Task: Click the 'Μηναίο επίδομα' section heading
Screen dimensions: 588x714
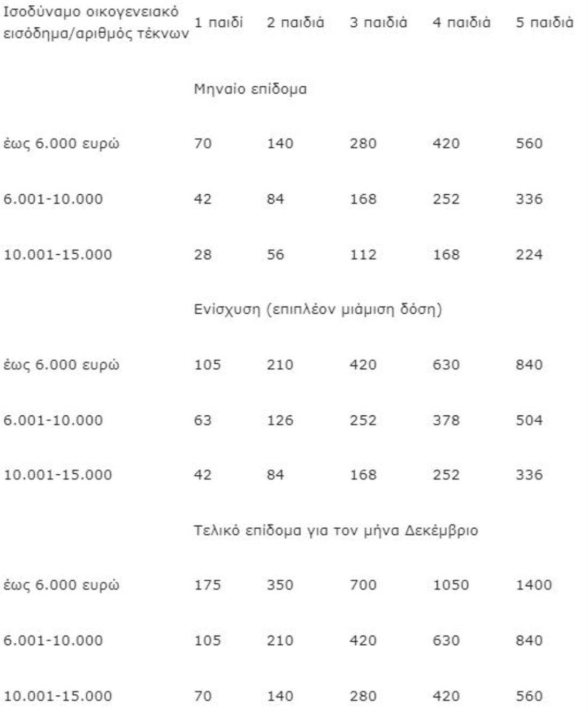Action: (250, 89)
